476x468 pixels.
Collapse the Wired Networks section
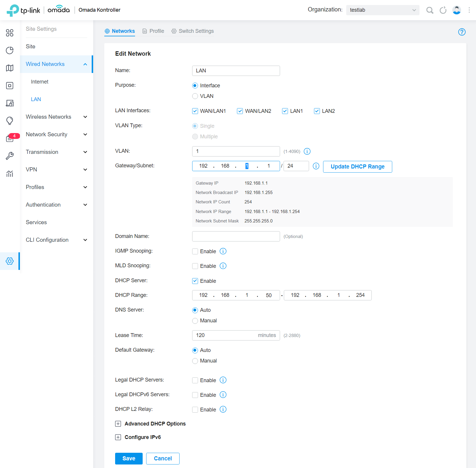click(x=56, y=64)
